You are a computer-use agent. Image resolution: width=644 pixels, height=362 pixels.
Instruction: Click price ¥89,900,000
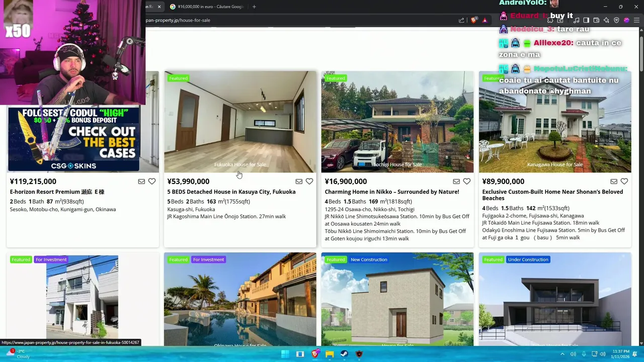[x=503, y=182]
